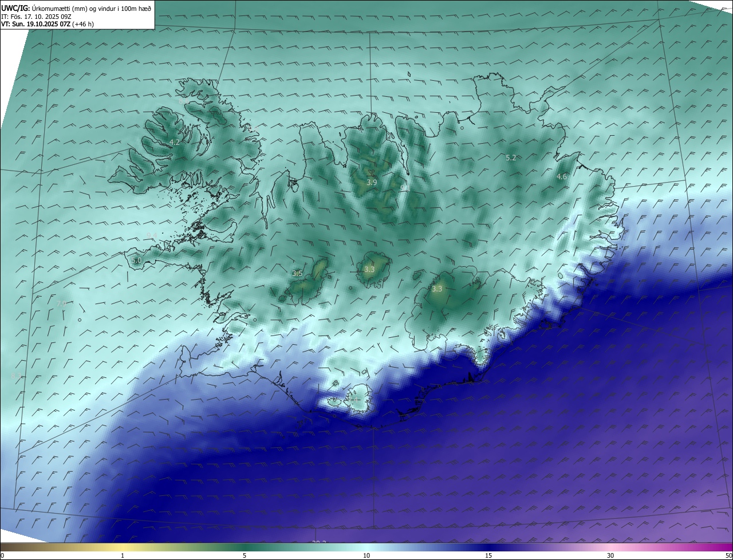Viewport: 733px width, 560px height.
Task: Select the 5.2 value label on the map
Action: pyautogui.click(x=511, y=157)
